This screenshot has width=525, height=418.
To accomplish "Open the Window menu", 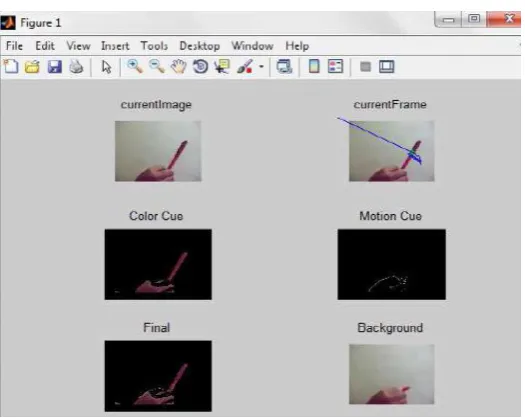I will tap(252, 46).
